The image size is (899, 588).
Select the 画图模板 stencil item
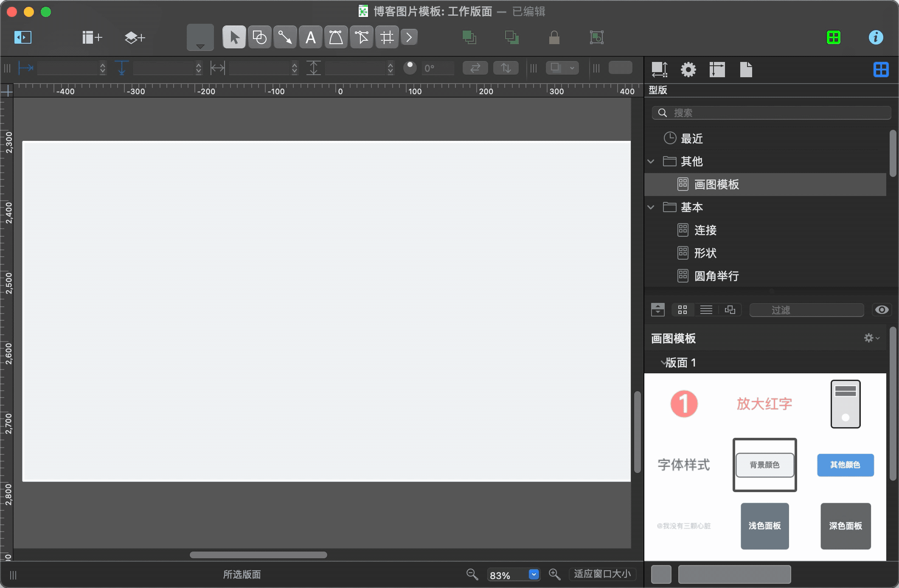(716, 185)
